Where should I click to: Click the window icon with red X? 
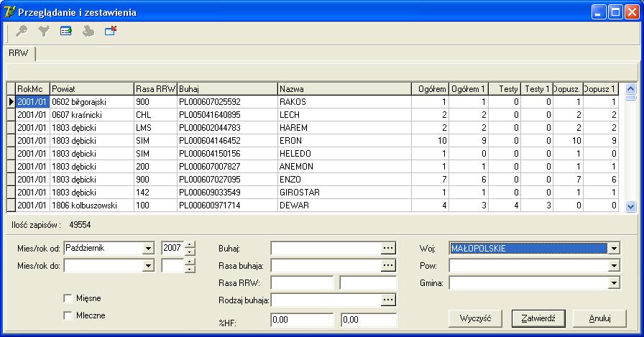111,31
